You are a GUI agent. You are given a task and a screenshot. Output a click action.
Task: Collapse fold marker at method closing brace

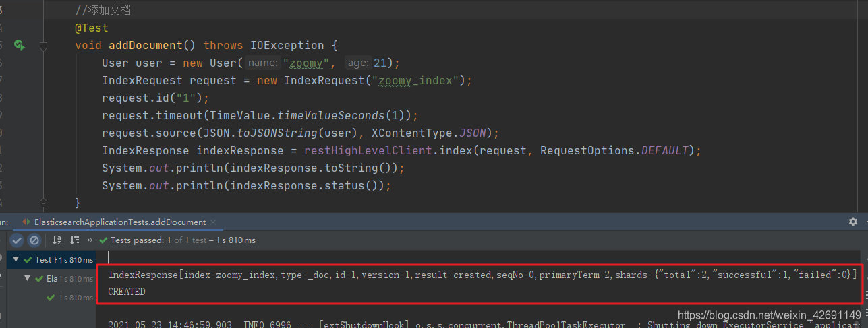tap(43, 202)
